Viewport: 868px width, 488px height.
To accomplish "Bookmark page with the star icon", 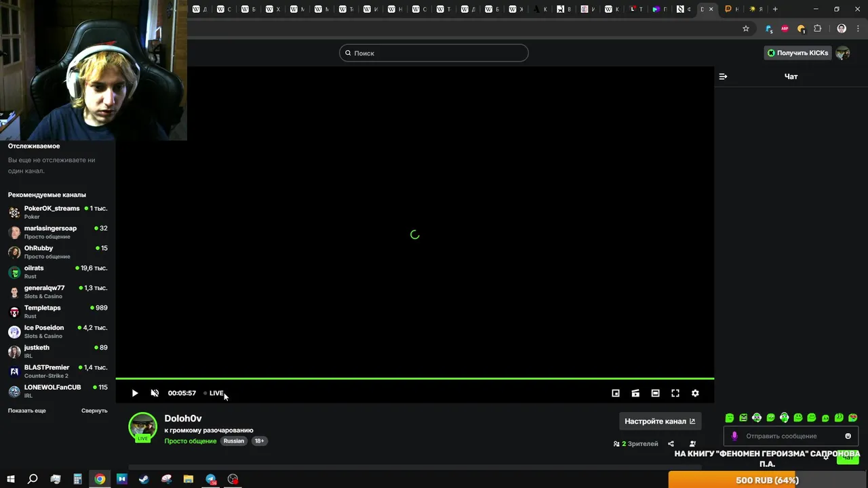I will (746, 28).
